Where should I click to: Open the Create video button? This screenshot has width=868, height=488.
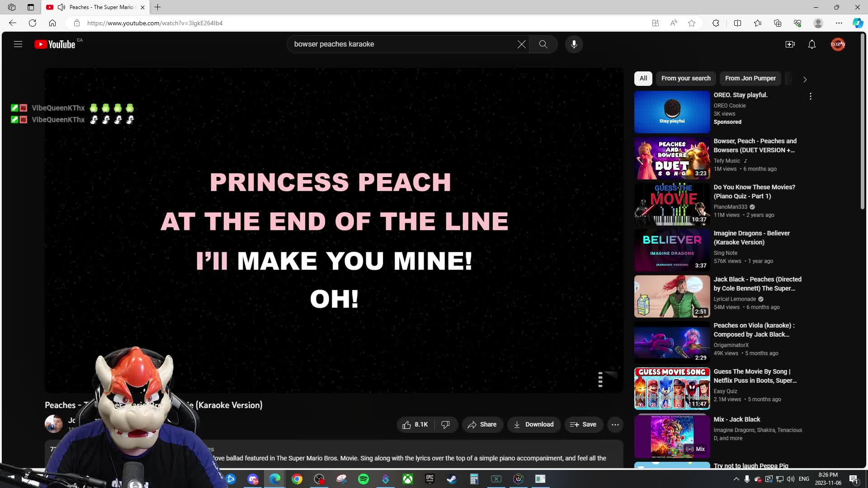point(790,44)
